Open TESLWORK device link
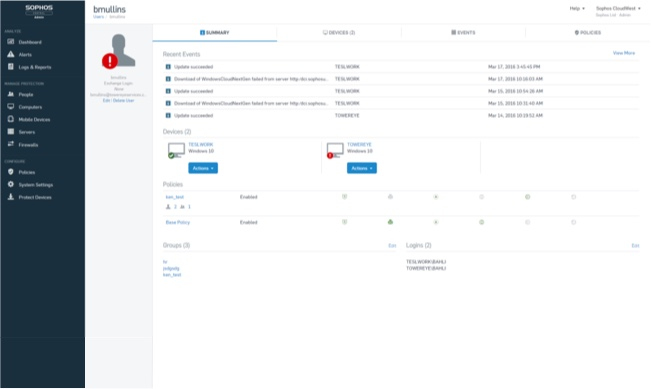 tap(201, 144)
